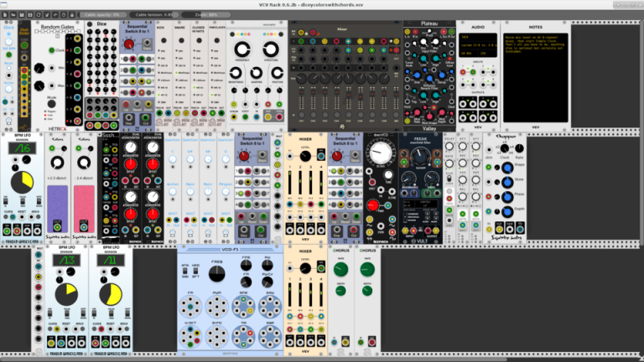Click the Dice module top-left button
Viewport: 644px width, 362px height.
coord(90,24)
